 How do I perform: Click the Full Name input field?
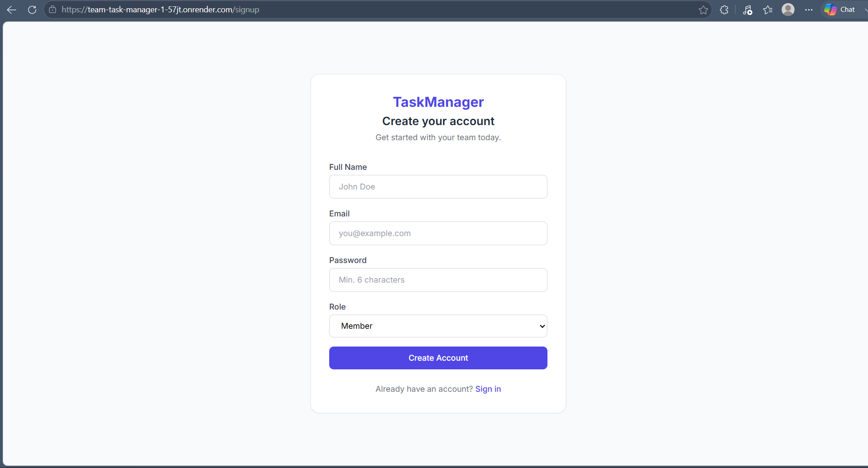(438, 187)
